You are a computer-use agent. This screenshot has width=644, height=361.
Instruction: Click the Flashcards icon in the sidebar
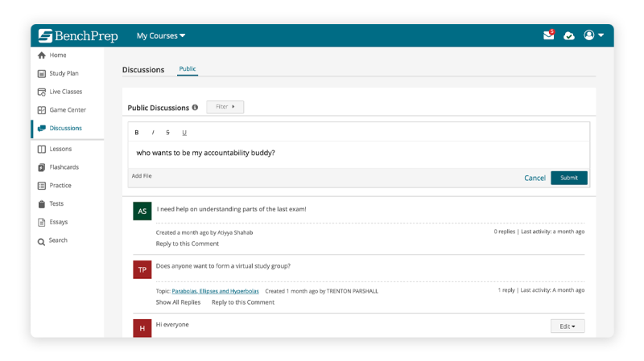pos(42,167)
